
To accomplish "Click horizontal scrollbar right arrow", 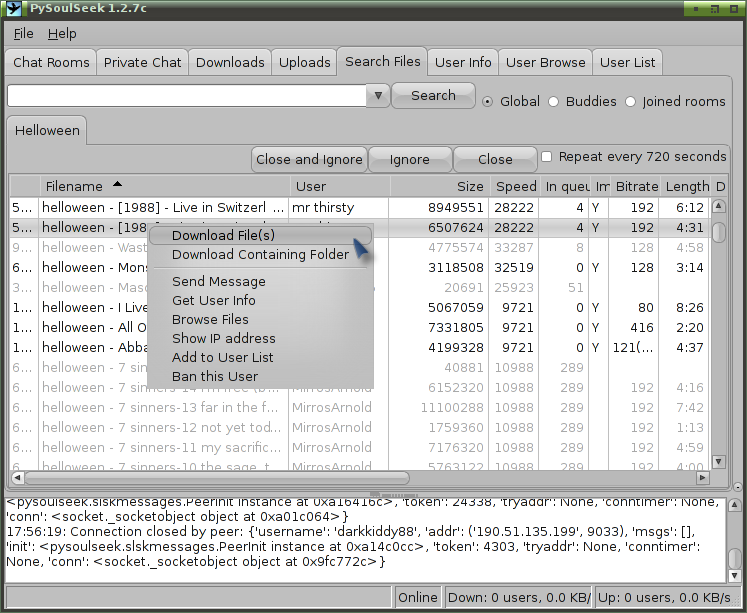I will point(703,477).
